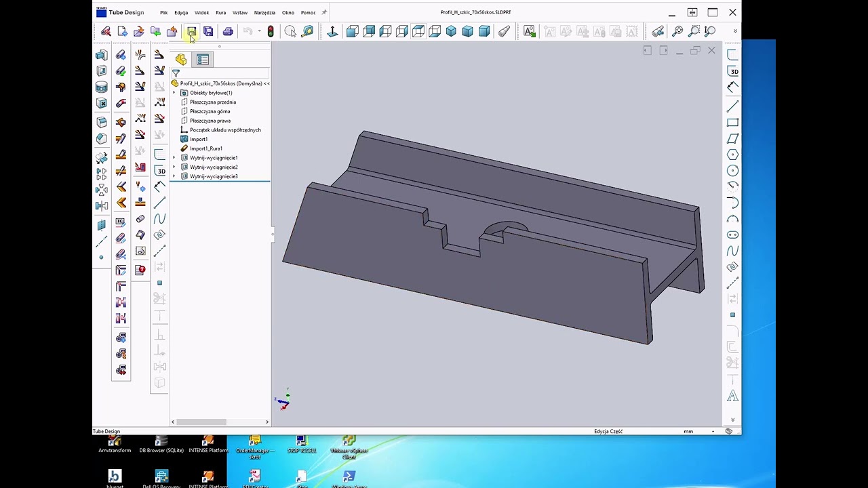
Task: Click Smart Dimension in right toolbar
Action: (733, 87)
